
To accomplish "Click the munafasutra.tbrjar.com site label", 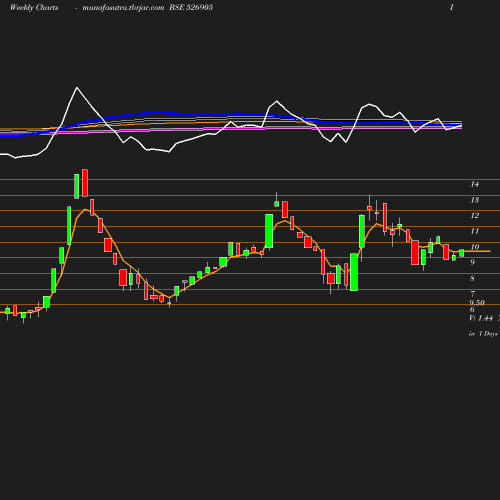I will [x=123, y=8].
